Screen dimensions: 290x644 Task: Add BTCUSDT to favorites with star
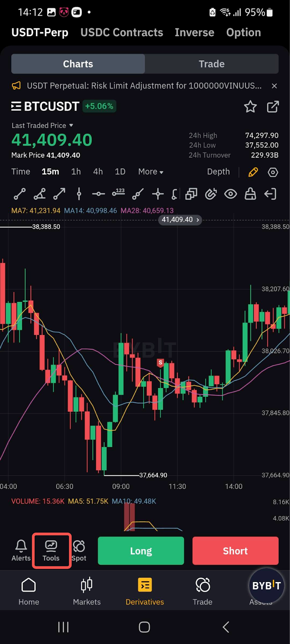point(250,107)
